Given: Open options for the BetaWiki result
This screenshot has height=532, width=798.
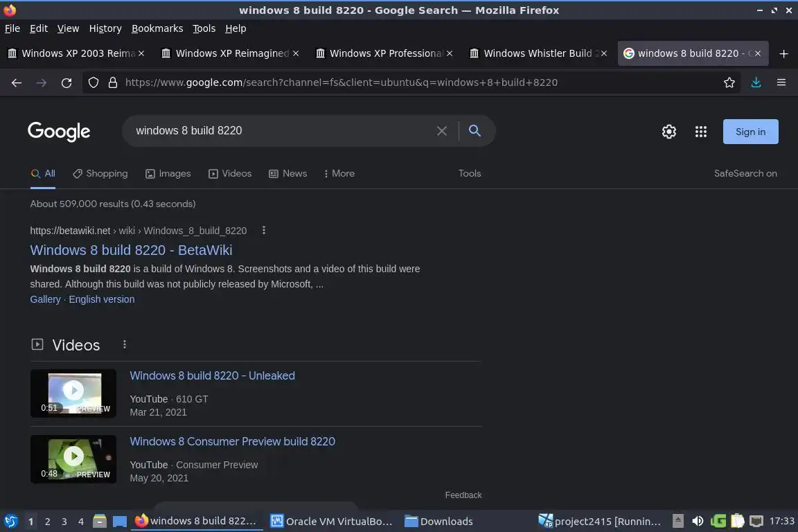Looking at the screenshot, I should [x=264, y=230].
